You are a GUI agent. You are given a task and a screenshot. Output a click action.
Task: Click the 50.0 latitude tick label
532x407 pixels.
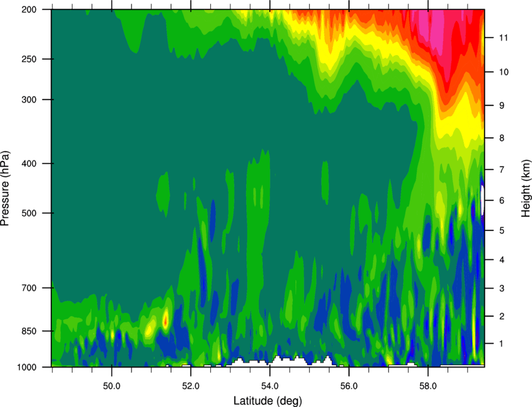click(x=111, y=386)
